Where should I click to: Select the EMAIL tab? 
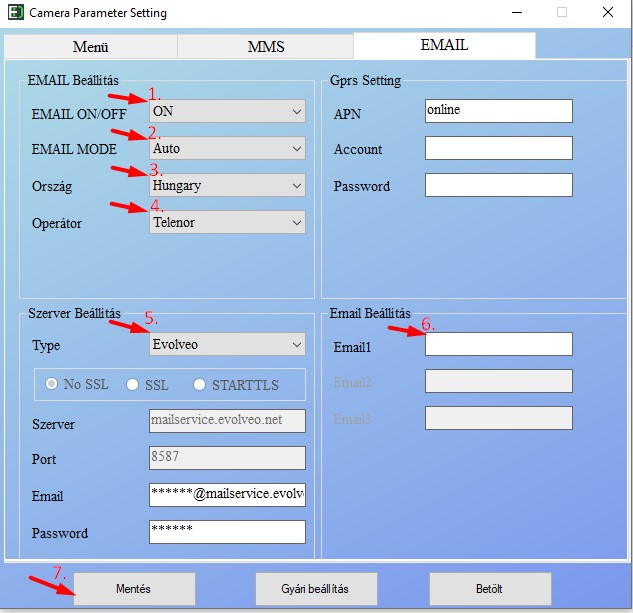tap(444, 45)
